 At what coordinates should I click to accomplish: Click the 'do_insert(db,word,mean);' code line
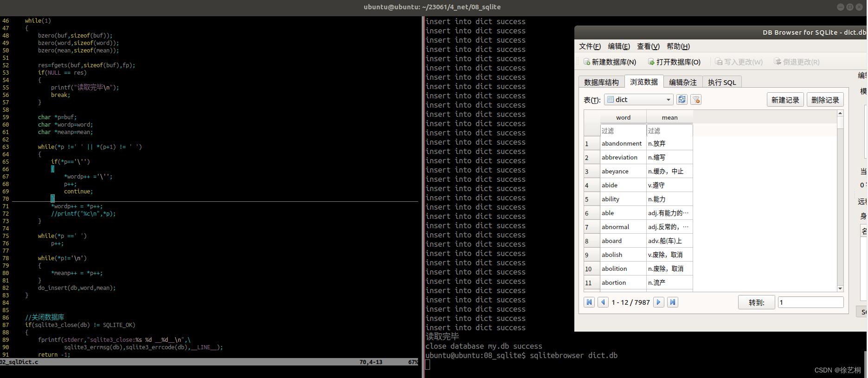point(77,288)
